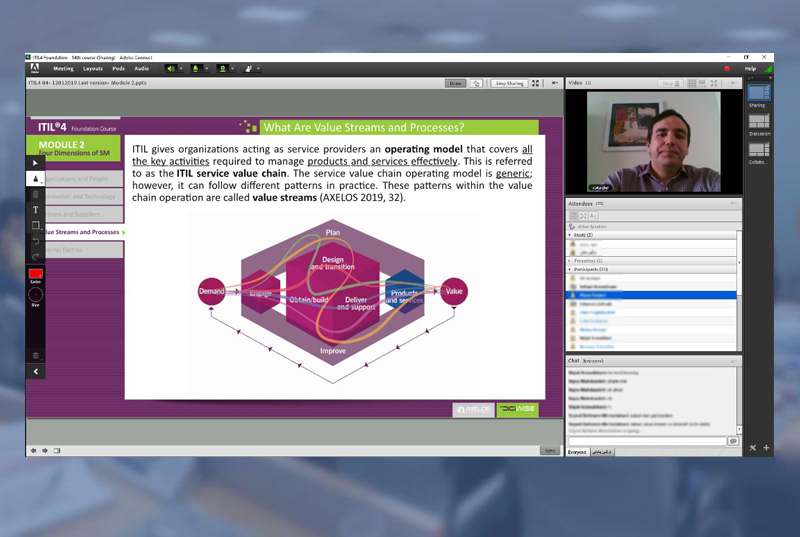Toggle full screen for the Share pod
The width and height of the screenshot is (800, 537).
tap(536, 83)
